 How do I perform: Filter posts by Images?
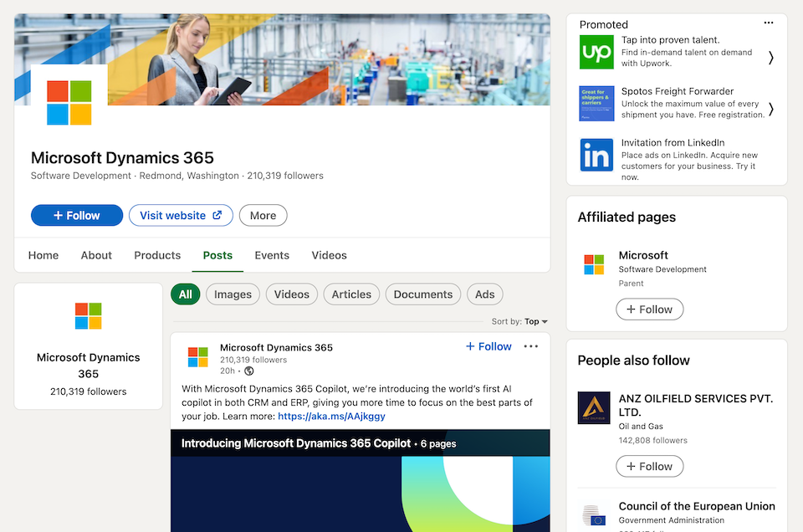coord(233,294)
